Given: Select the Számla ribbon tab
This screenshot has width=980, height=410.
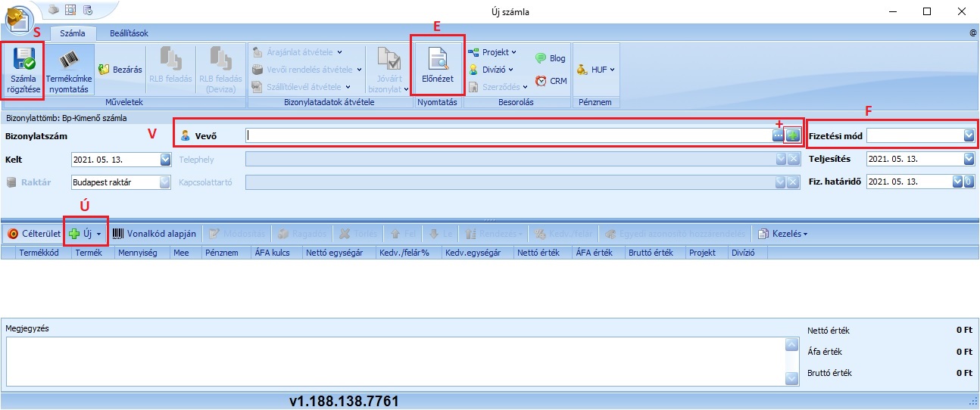Looking at the screenshot, I should (73, 33).
